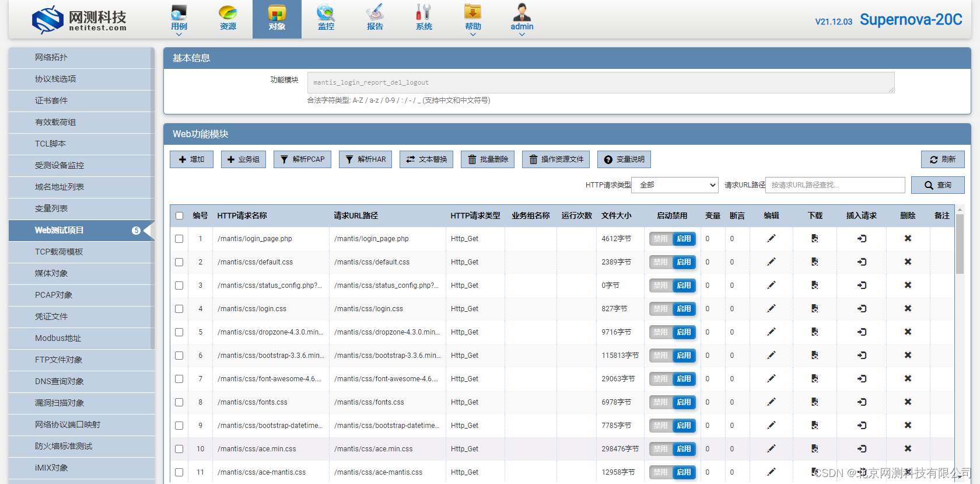Viewport: 980px width, 484px height.
Task: Open the HTTP请求类型 全部 dropdown
Action: (674, 185)
